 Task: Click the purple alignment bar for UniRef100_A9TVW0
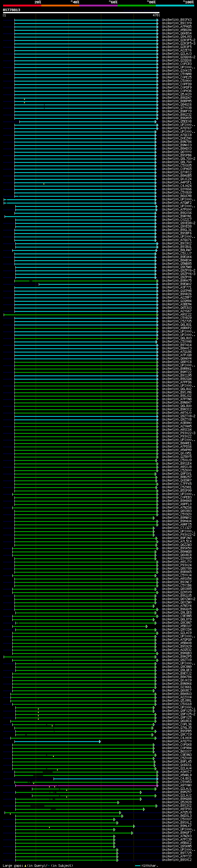(86, 785)
